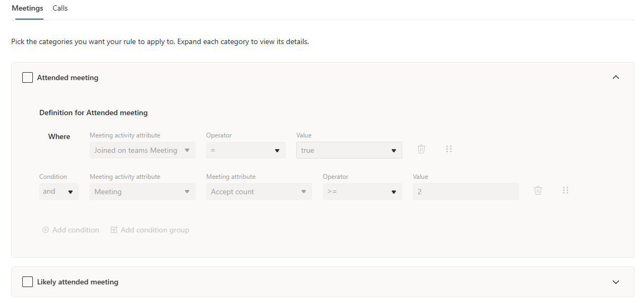Enable the Likely attended meeting checkbox
Screen dimensions: 644x303
tap(28, 282)
